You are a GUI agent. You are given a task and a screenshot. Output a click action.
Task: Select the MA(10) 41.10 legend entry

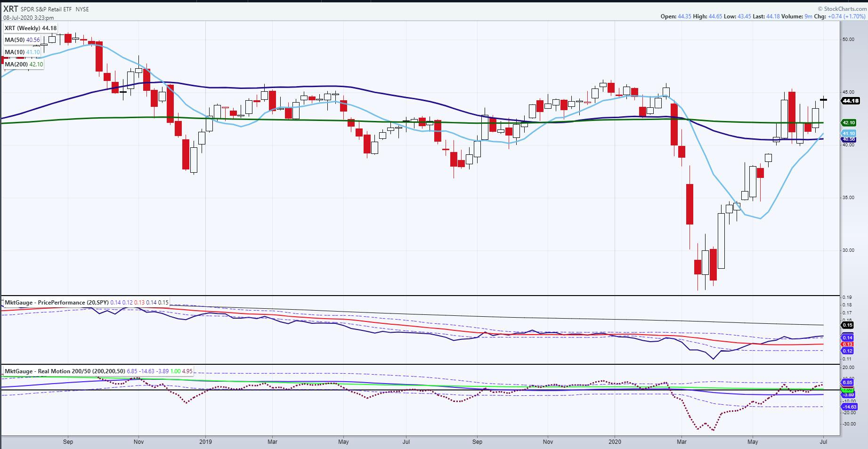(23, 52)
